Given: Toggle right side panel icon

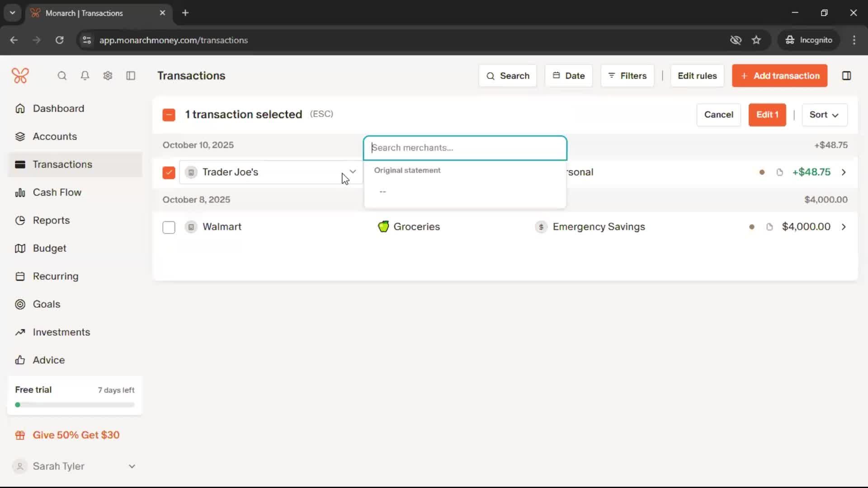Looking at the screenshot, I should point(846,76).
